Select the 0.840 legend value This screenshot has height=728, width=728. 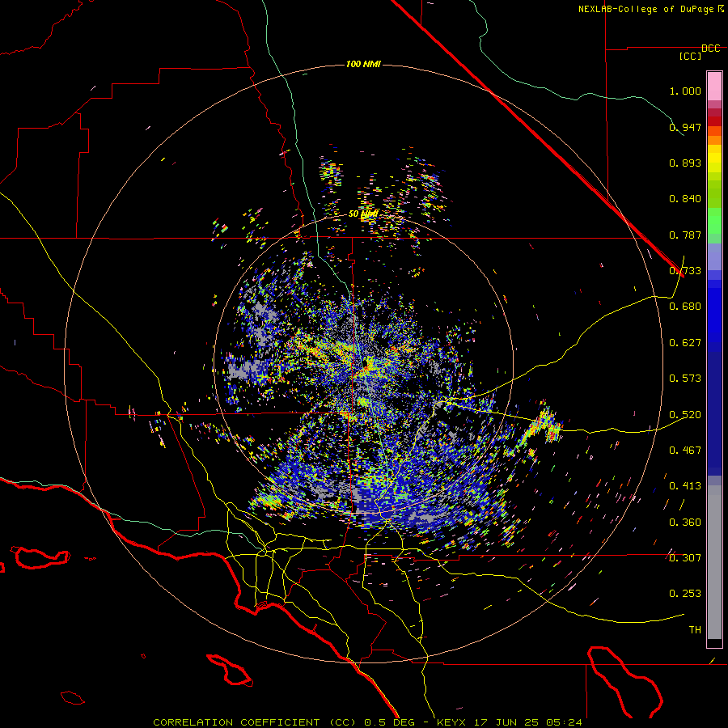(x=685, y=199)
